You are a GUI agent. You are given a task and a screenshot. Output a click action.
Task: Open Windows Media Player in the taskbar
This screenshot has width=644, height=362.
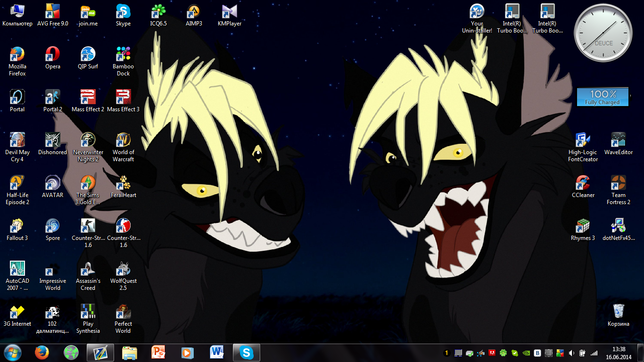(188, 353)
